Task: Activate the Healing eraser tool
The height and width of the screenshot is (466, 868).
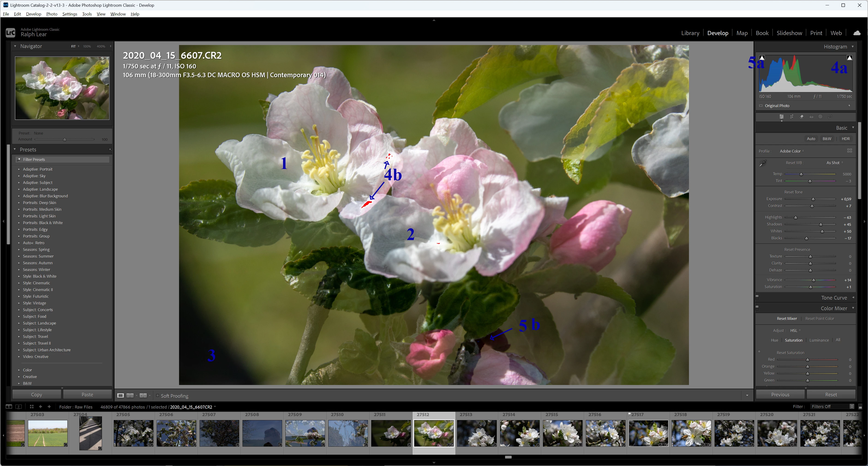Action: [x=802, y=117]
